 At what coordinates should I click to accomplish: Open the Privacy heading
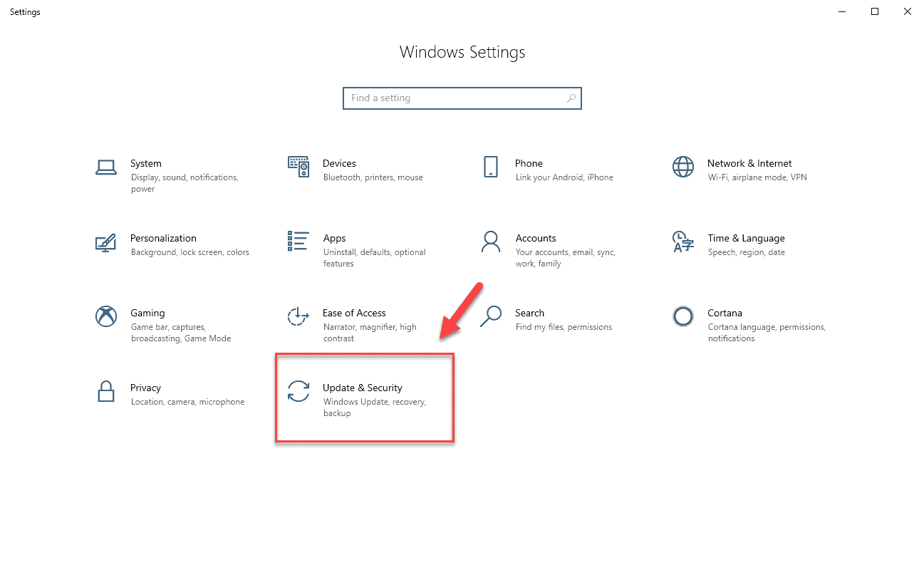coord(145,388)
